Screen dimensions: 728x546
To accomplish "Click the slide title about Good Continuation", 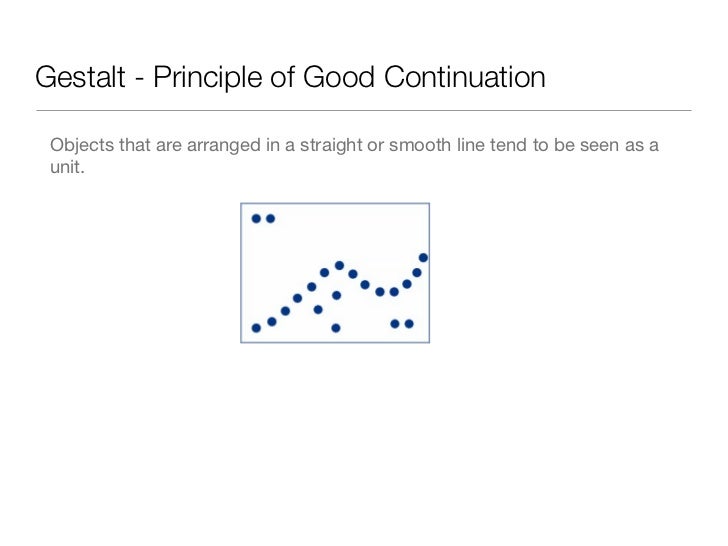I will [290, 77].
